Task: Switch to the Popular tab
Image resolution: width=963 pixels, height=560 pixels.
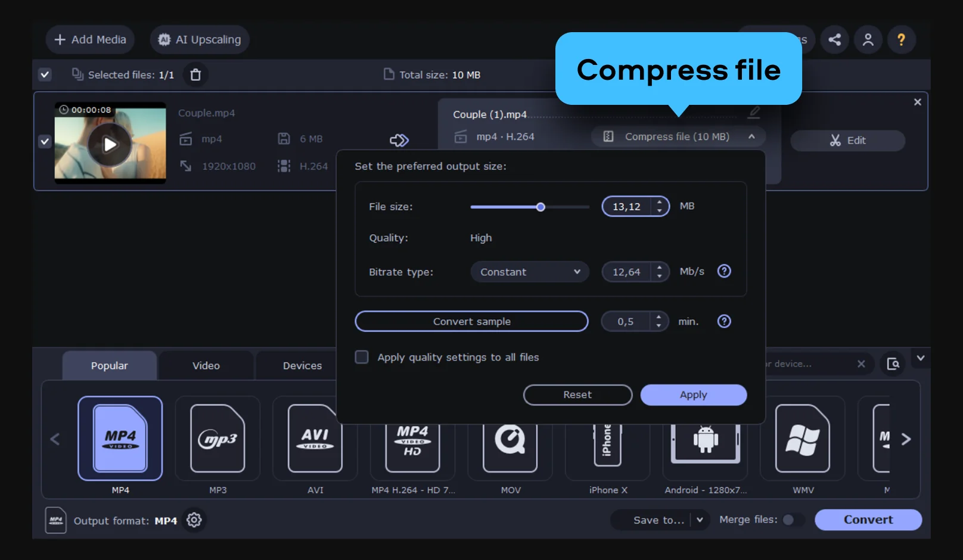Action: (110, 366)
